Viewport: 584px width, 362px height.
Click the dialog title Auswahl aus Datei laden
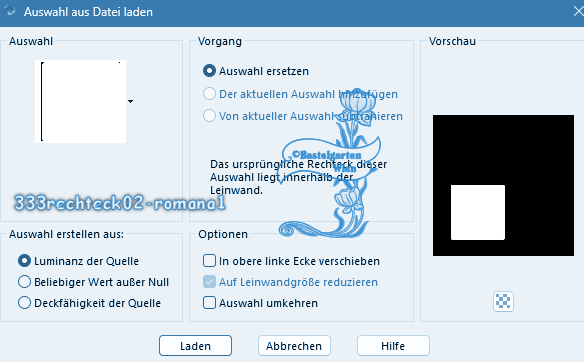tap(88, 12)
